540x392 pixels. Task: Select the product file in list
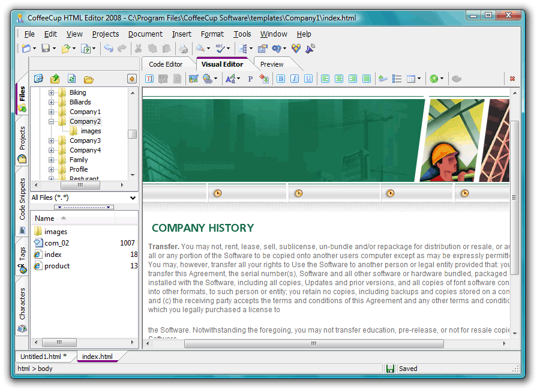[57, 266]
